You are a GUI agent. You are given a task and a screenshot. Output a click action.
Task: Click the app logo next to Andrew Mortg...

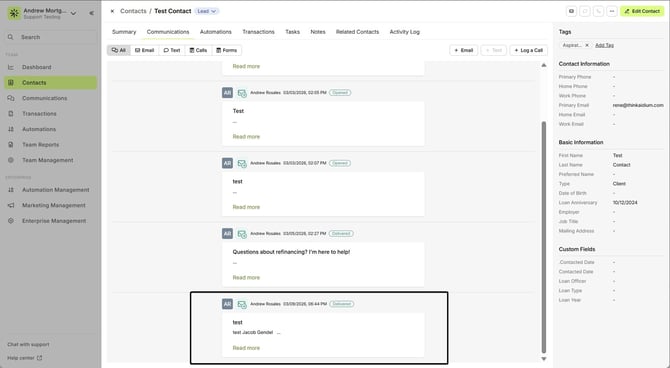coord(14,13)
